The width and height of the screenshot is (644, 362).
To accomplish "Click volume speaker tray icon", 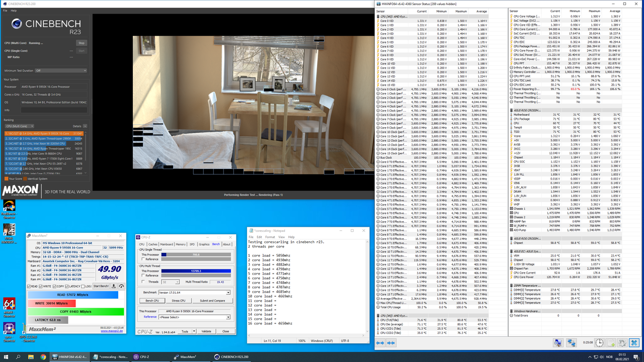I will (x=602, y=357).
